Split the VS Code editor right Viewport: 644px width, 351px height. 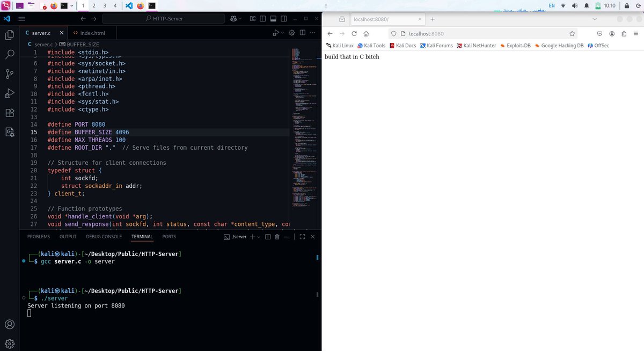303,33
